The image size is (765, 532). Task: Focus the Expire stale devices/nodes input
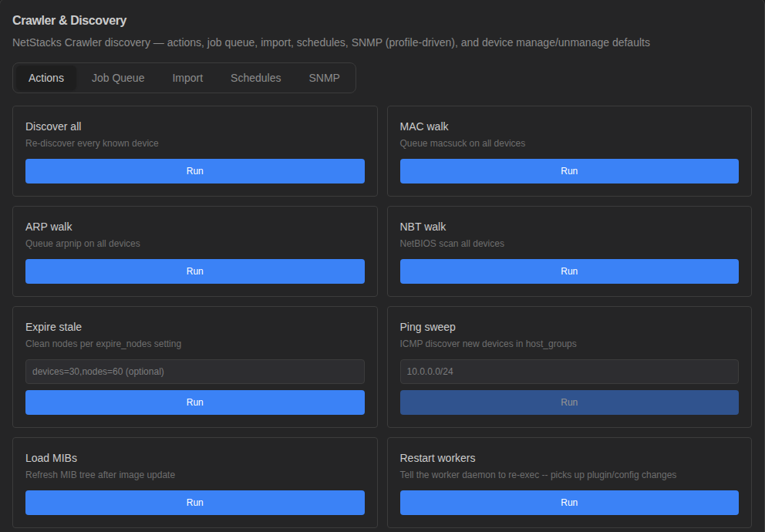(x=194, y=372)
